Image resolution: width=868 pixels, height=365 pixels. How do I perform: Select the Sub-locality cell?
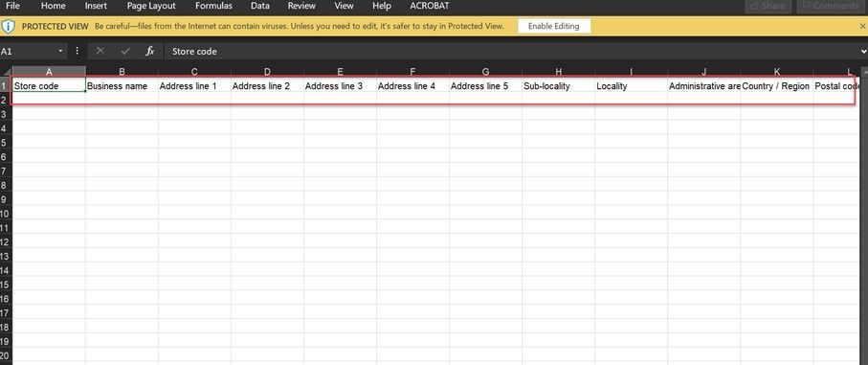(559, 86)
